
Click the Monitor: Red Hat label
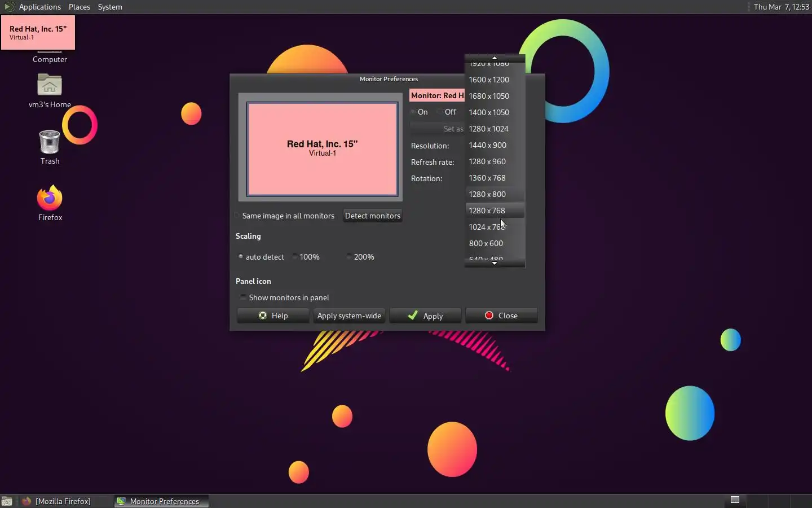coord(437,95)
